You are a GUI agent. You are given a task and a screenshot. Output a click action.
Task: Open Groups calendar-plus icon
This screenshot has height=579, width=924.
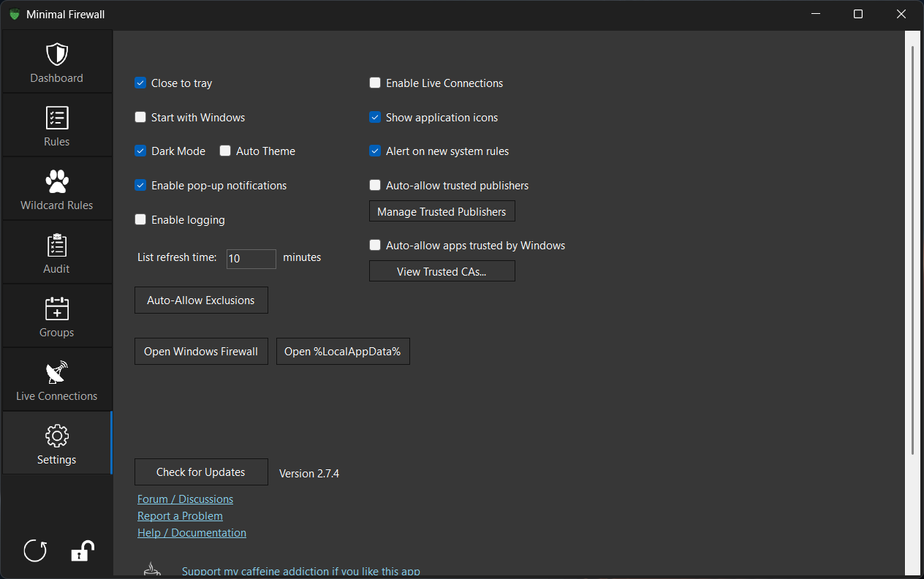(56, 309)
